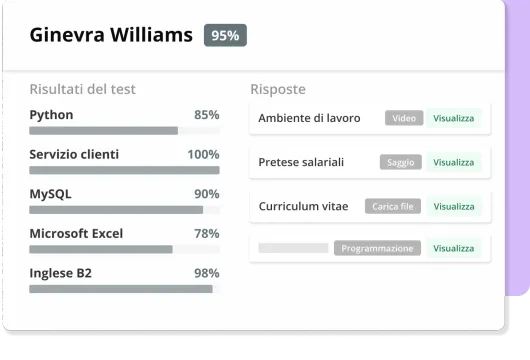Click the Risposte section heading
The image size is (530, 360).
(x=278, y=90)
